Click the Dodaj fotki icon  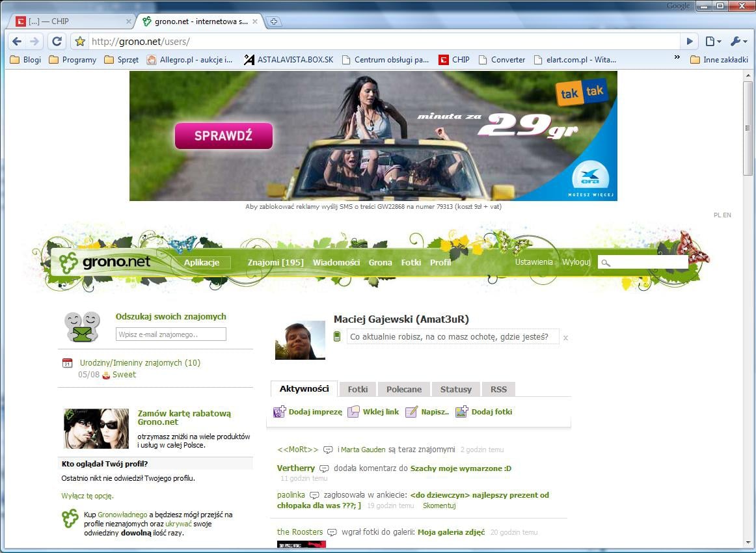pos(462,412)
